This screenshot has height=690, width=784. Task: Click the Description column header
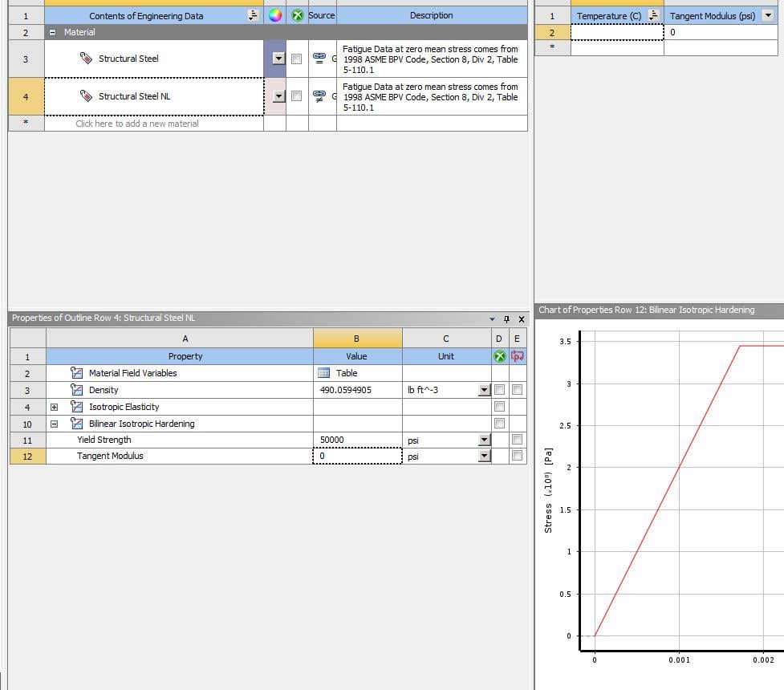432,15
